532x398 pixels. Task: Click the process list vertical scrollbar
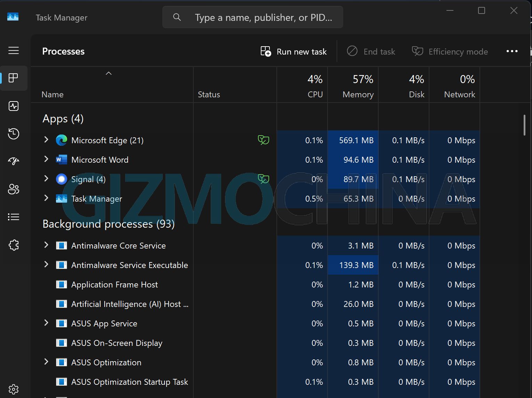[x=524, y=125]
